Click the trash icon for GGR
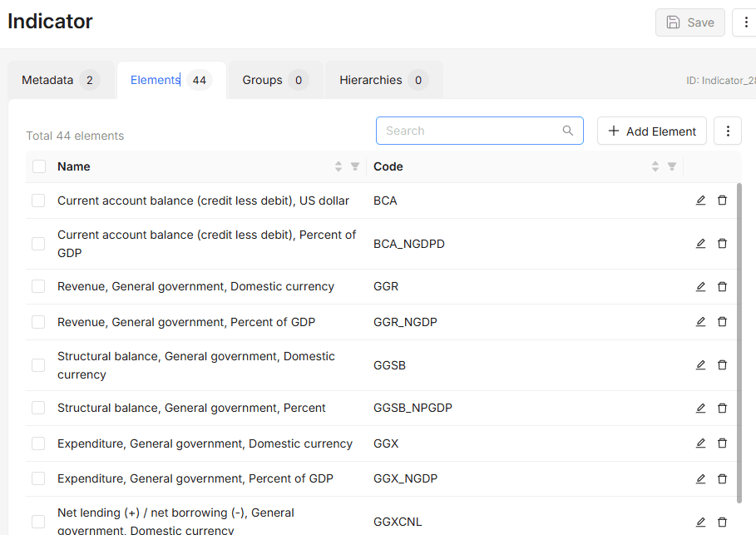Image resolution: width=756 pixels, height=535 pixels. click(x=722, y=286)
